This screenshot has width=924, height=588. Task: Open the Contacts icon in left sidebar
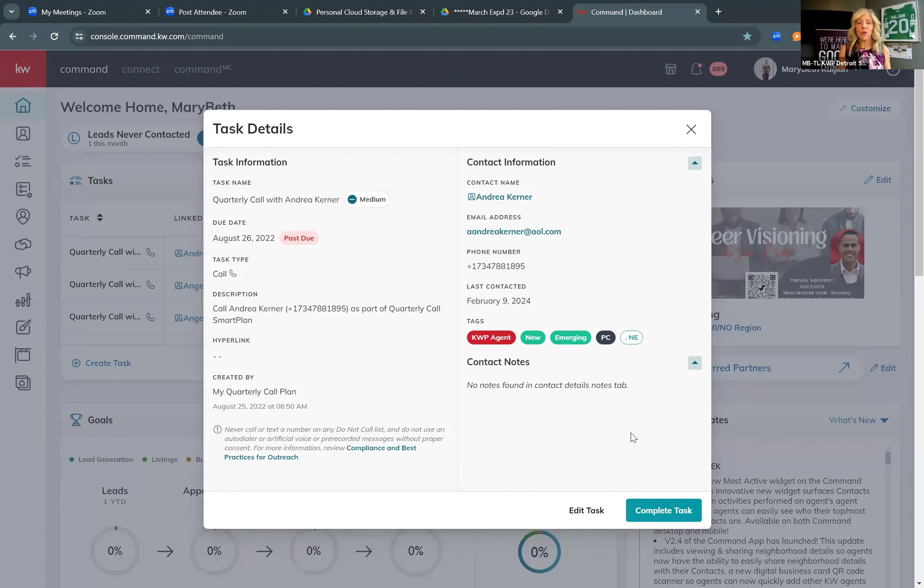tap(23, 134)
